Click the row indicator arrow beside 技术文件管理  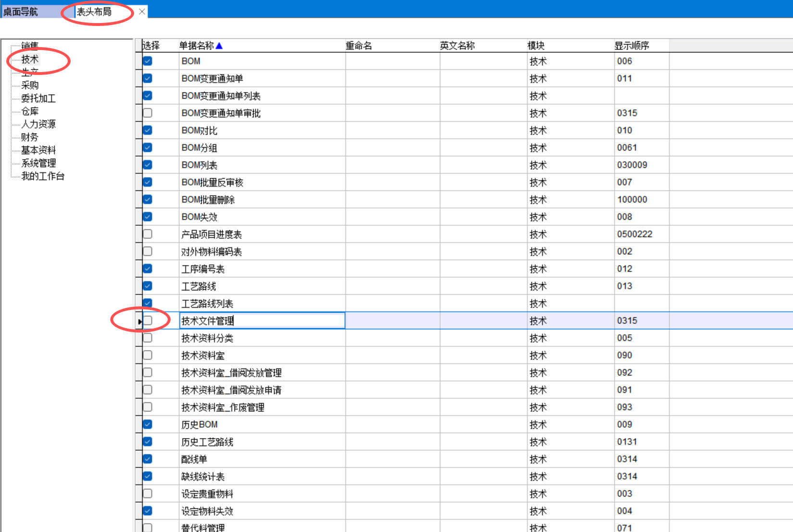139,321
